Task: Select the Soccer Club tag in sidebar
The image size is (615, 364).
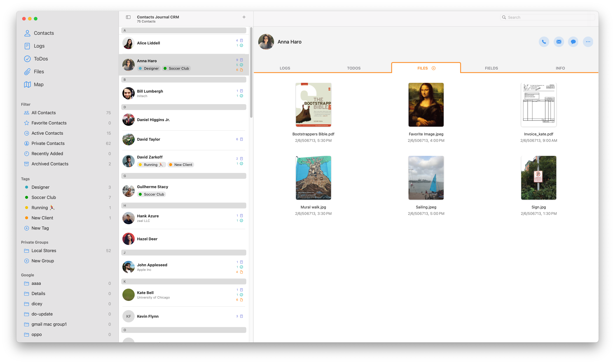Action: 67,197
